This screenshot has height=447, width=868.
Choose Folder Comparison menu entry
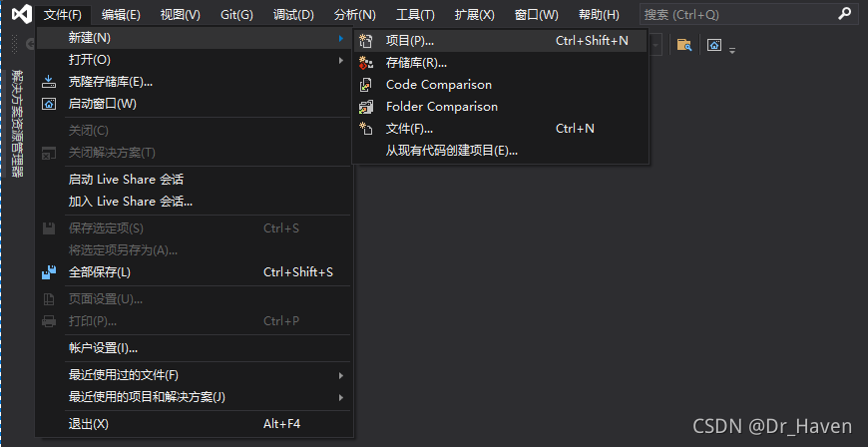(x=501, y=107)
